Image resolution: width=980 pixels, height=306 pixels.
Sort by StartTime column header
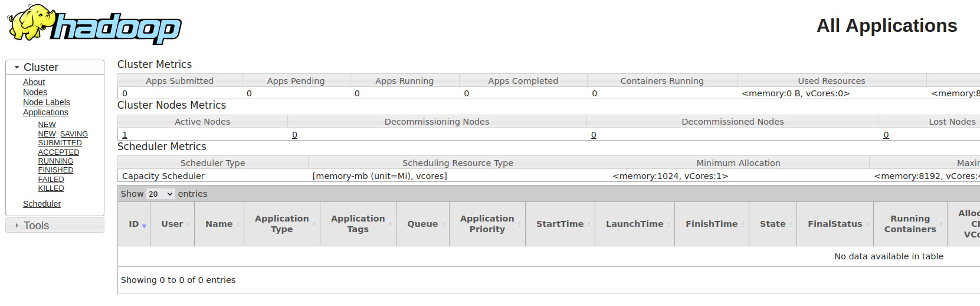click(x=560, y=224)
